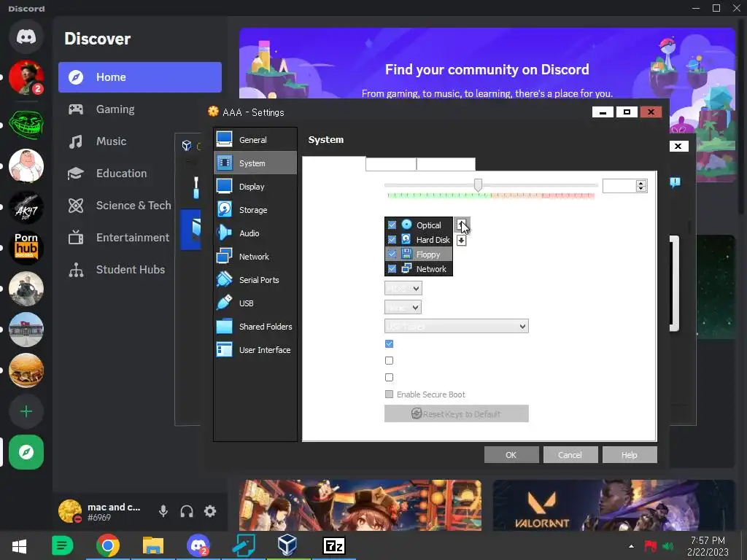This screenshot has height=560, width=747.
Task: Open the short dropdown directly below boot order list
Action: (x=403, y=288)
